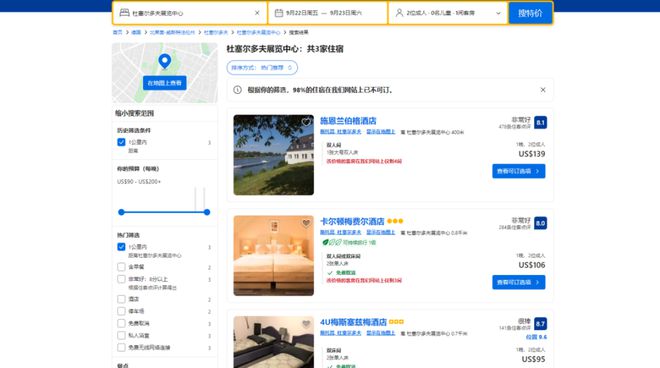Click 查看可订选项 for 施恩兰伯格酒店
660x368 pixels.
click(x=519, y=171)
